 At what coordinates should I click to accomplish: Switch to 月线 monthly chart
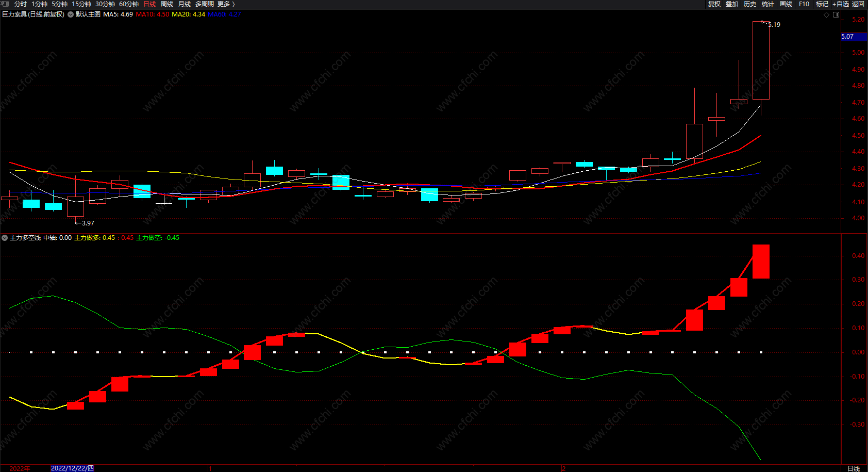tap(185, 4)
